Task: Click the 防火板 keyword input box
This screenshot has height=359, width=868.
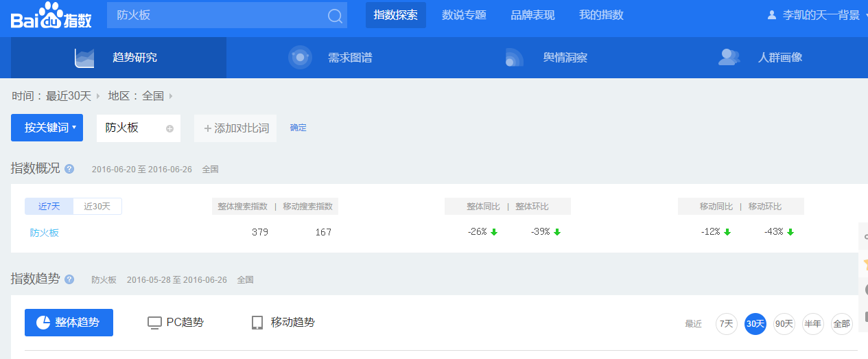Action: point(139,128)
